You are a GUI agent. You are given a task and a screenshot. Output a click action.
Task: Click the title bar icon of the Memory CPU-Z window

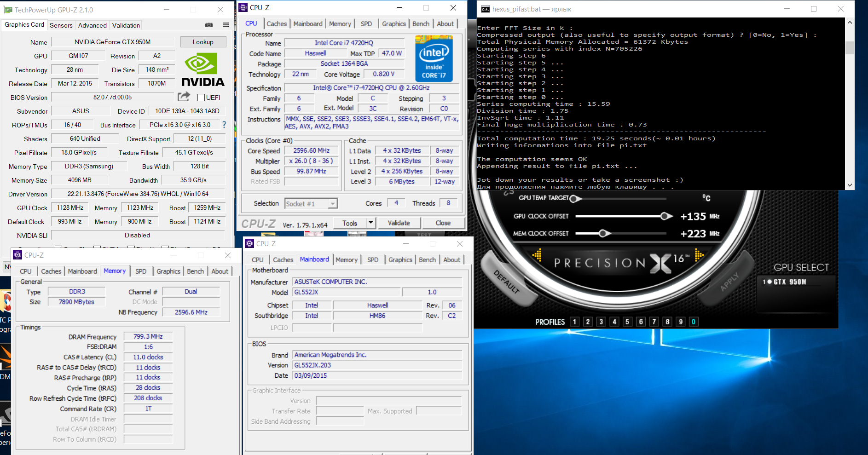click(17, 255)
